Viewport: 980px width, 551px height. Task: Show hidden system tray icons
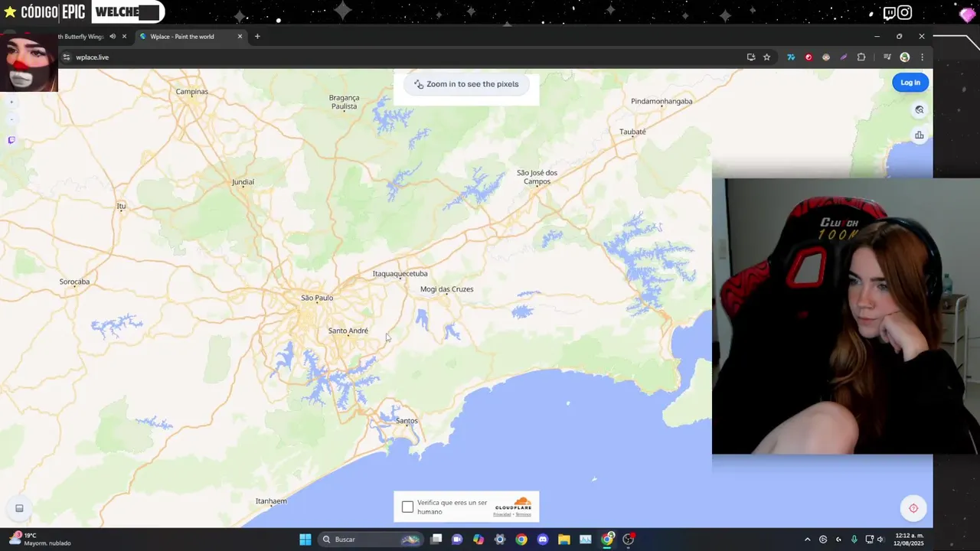[x=807, y=540]
